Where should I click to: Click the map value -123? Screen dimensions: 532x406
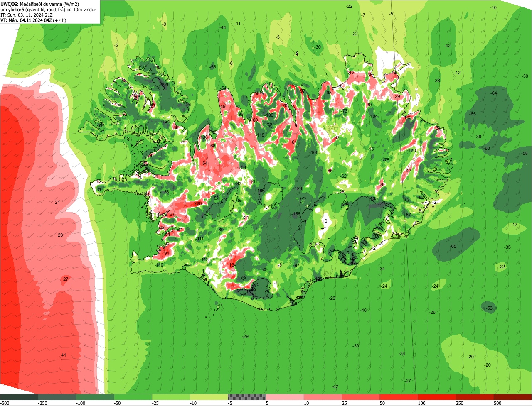point(298,188)
